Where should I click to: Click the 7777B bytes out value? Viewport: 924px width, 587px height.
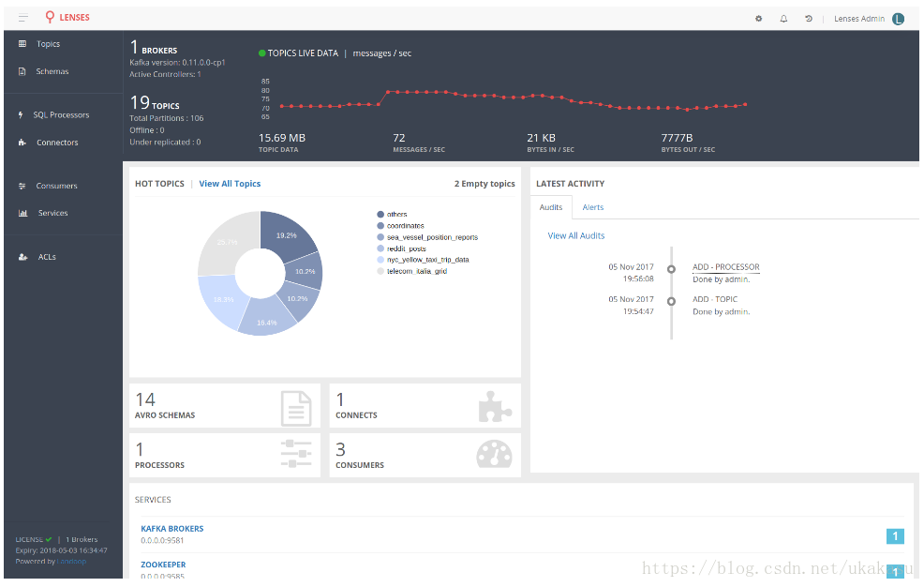click(x=677, y=137)
